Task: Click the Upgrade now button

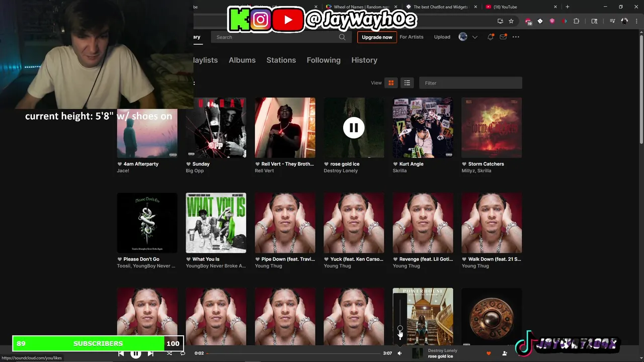Action: click(377, 37)
